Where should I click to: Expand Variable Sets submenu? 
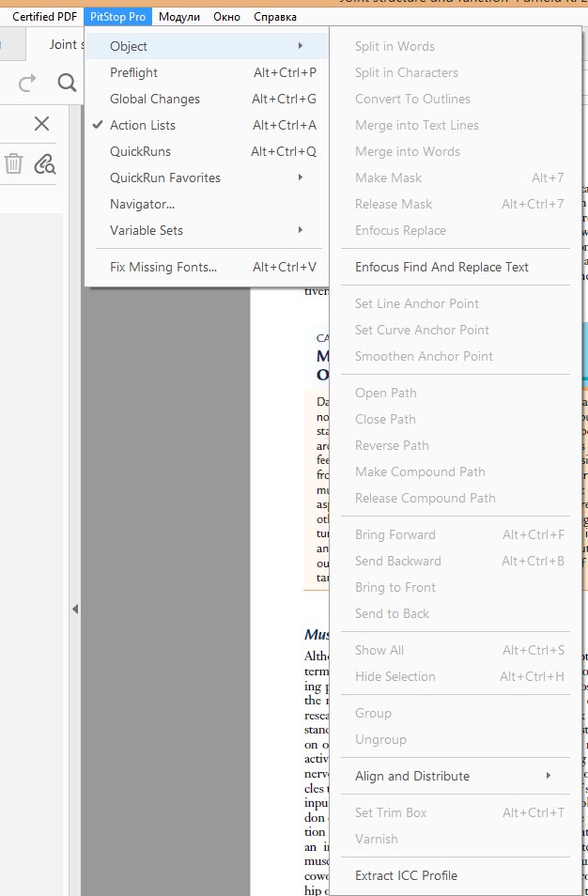(207, 230)
